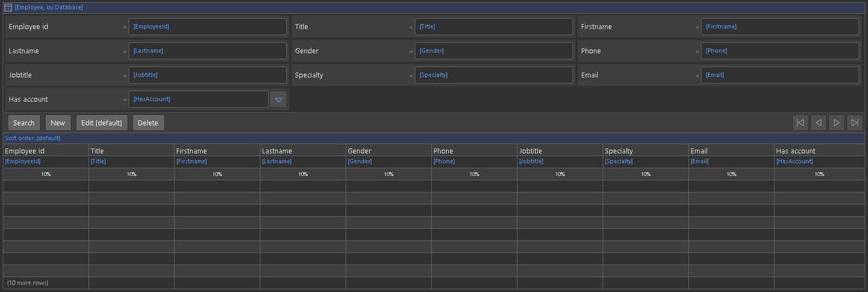
Task: Click the (10 more rows) footer text
Action: pyautogui.click(x=28, y=282)
